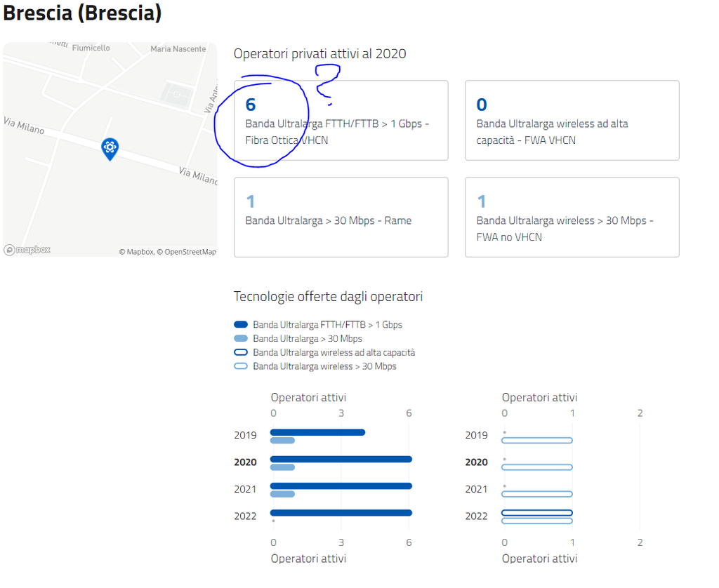Click the 2022 dark blue FTTH bar
The image size is (719, 588).
[x=341, y=513]
